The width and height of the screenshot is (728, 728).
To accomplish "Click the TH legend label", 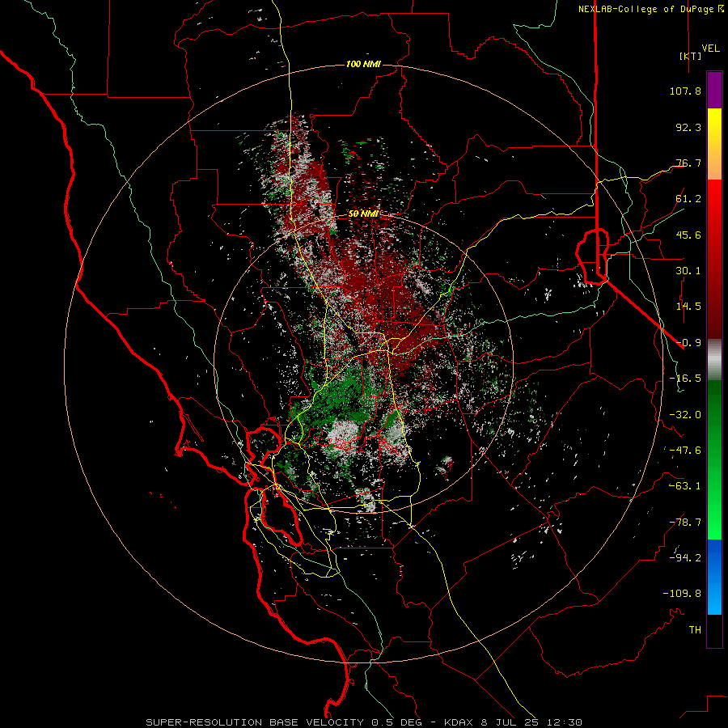I will coord(695,630).
